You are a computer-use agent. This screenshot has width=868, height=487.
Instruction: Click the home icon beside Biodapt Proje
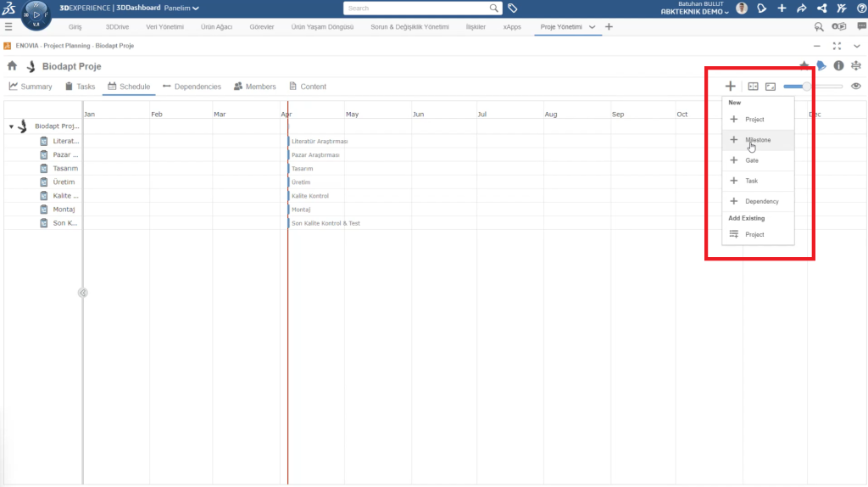click(12, 66)
